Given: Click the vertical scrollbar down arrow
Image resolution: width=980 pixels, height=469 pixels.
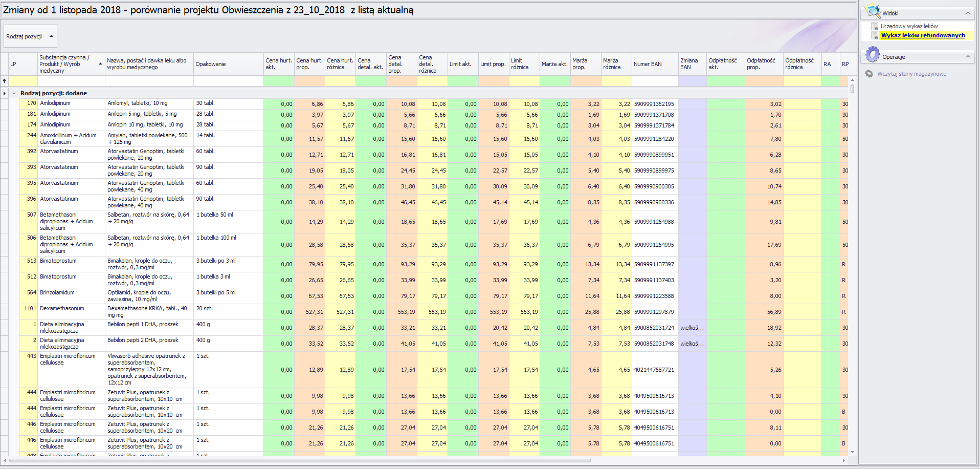Looking at the screenshot, I should coord(852,452).
